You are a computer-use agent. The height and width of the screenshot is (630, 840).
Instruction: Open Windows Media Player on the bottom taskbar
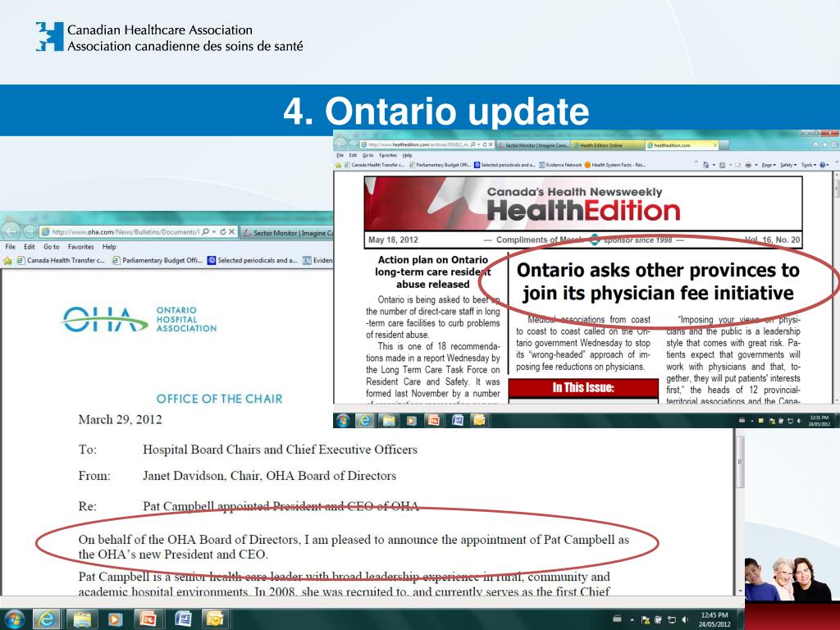(x=115, y=619)
